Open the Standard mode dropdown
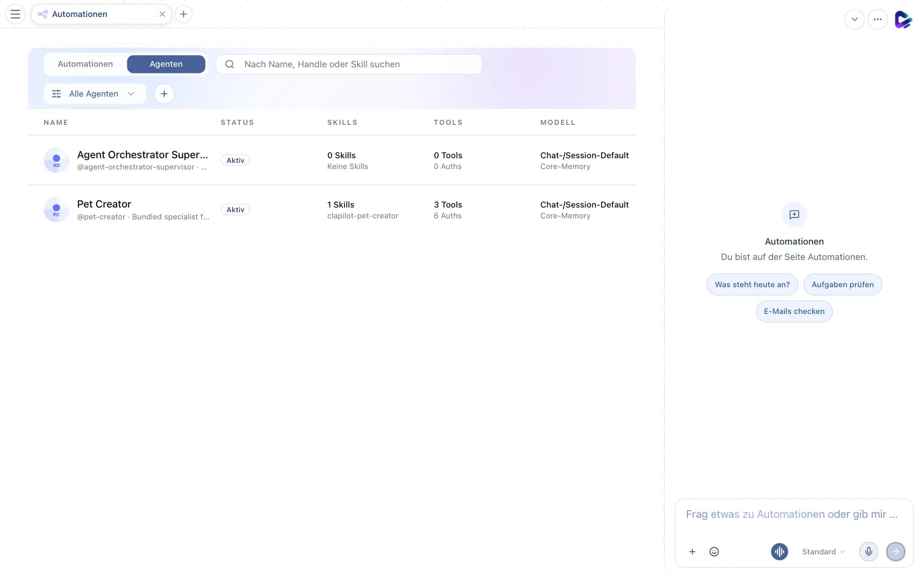Viewport: 924px width, 578px height. [823, 552]
